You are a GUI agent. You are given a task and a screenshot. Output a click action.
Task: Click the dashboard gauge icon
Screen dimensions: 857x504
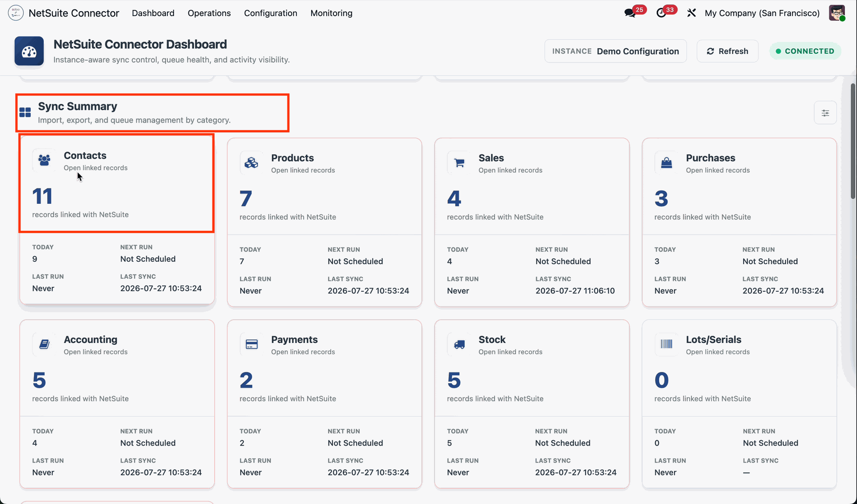coord(29,51)
